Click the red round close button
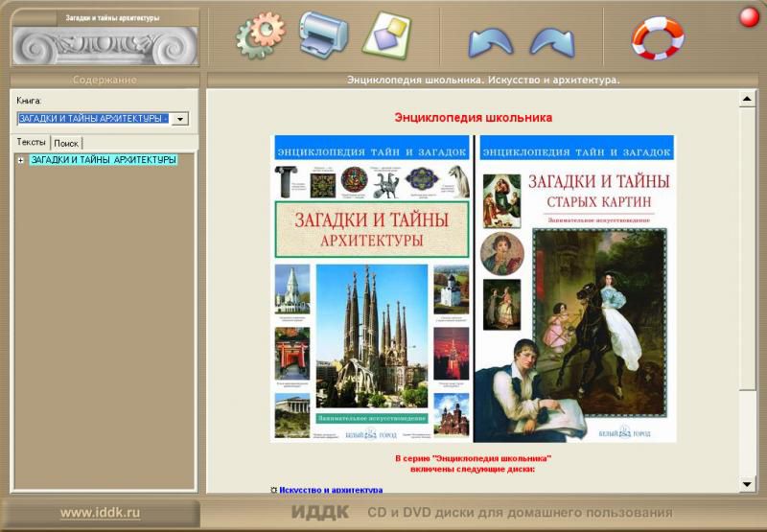The image size is (767, 532). coord(749,17)
